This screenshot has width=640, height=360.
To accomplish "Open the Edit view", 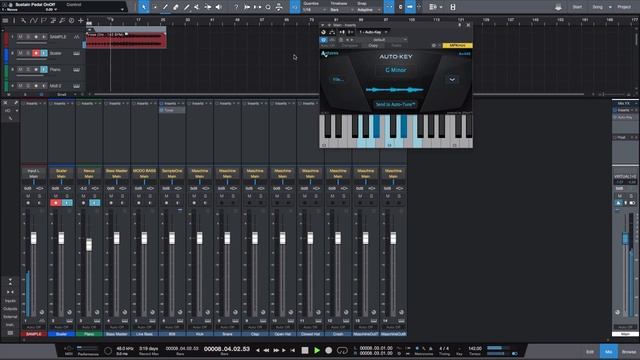I will pyautogui.click(x=590, y=352).
